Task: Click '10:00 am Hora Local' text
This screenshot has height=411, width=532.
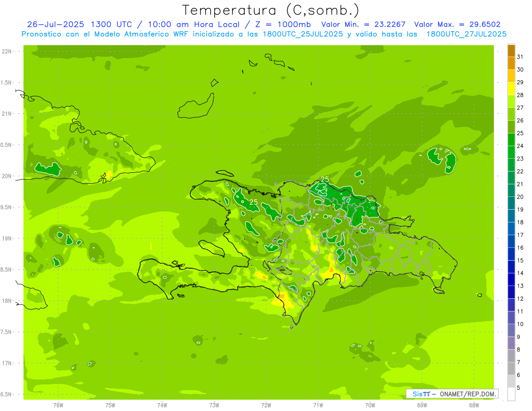Action: (x=193, y=24)
